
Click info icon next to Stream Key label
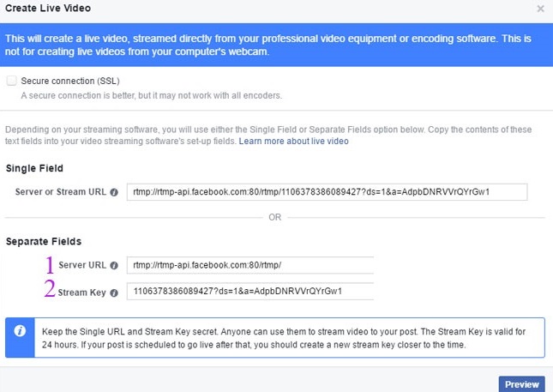point(114,292)
